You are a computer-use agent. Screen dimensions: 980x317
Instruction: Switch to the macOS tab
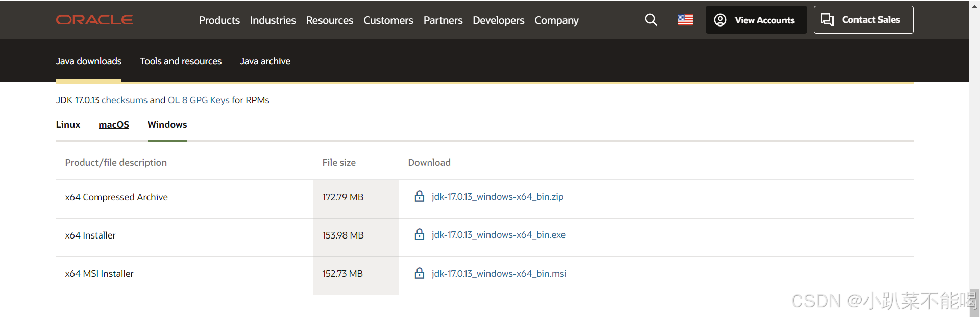[114, 125]
